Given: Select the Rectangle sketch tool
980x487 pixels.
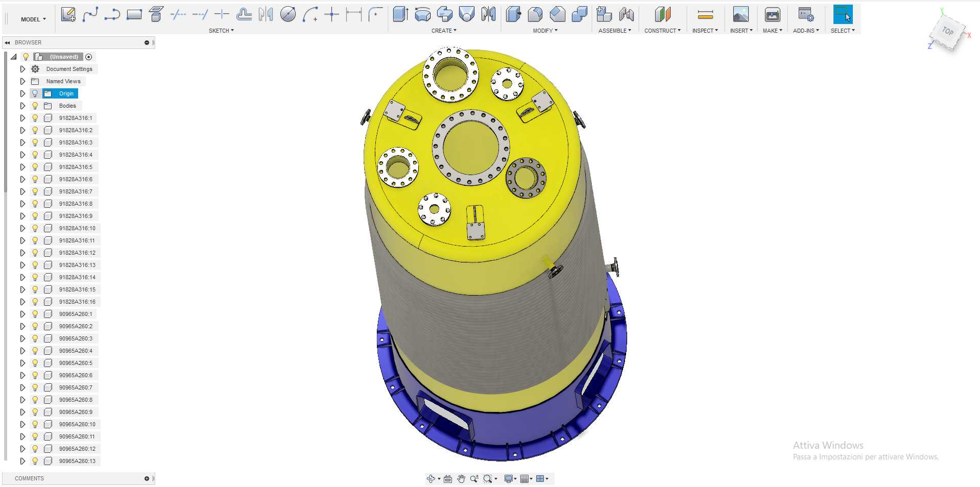Looking at the screenshot, I should 134,14.
